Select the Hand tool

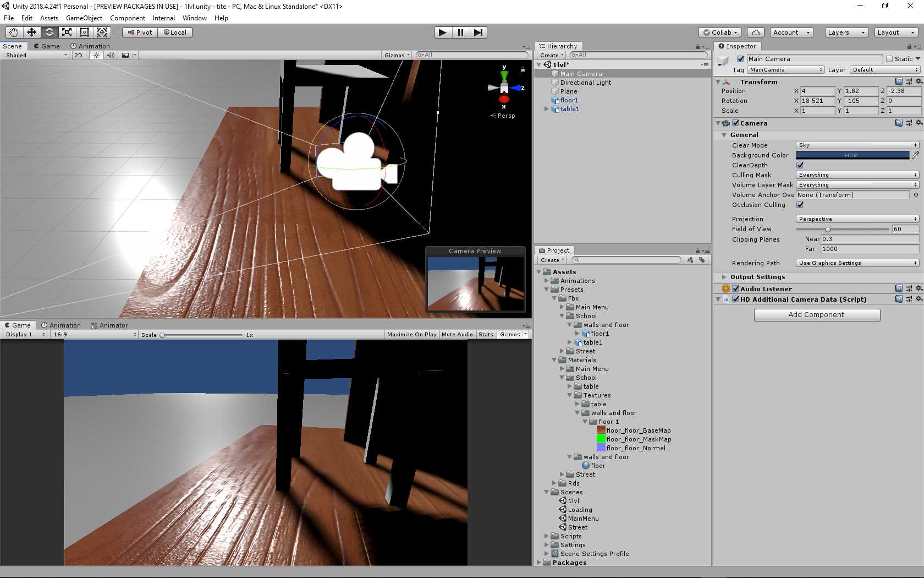[14, 32]
